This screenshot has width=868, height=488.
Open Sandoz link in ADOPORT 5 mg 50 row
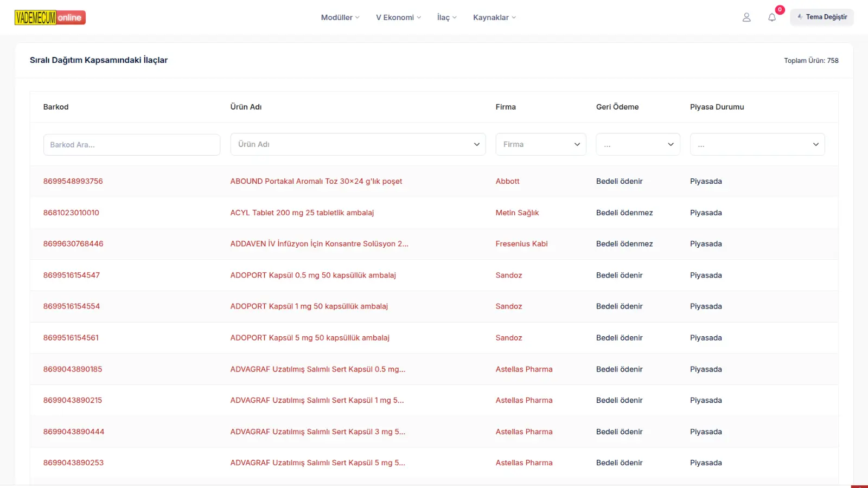[509, 337]
